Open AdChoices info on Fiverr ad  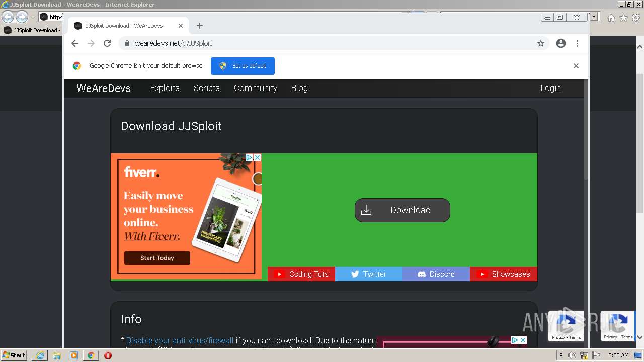pos(249,157)
